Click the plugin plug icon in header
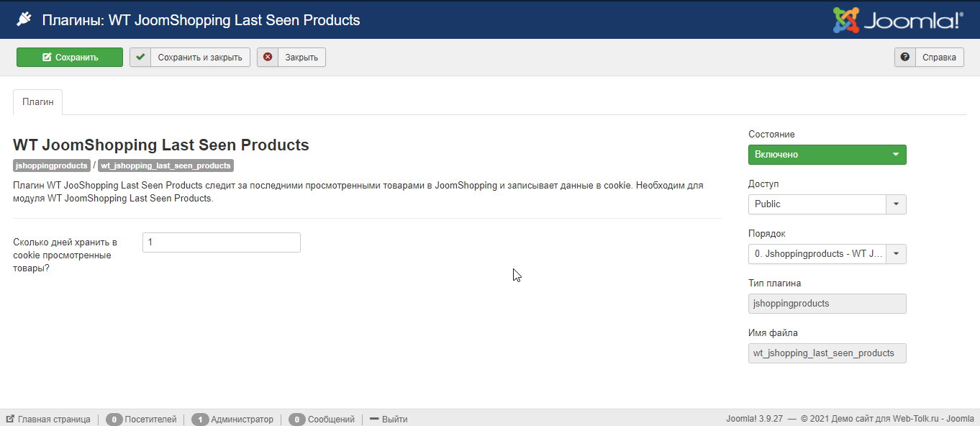Image resolution: width=980 pixels, height=426 pixels. (x=24, y=19)
